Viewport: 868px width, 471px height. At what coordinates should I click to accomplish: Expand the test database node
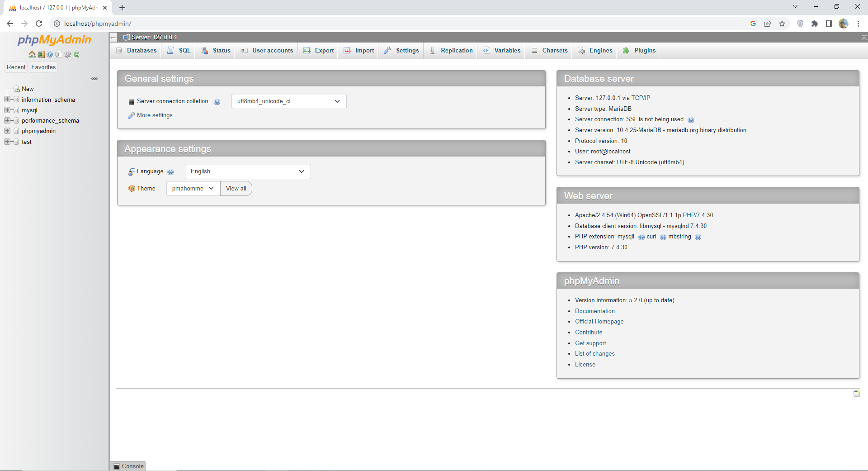(x=7, y=142)
